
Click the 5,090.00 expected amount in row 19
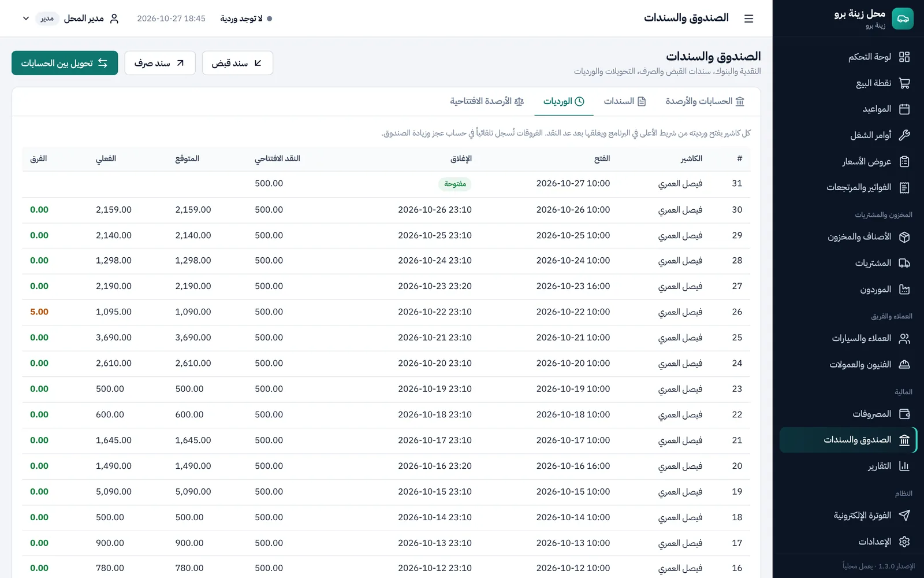[x=193, y=492]
